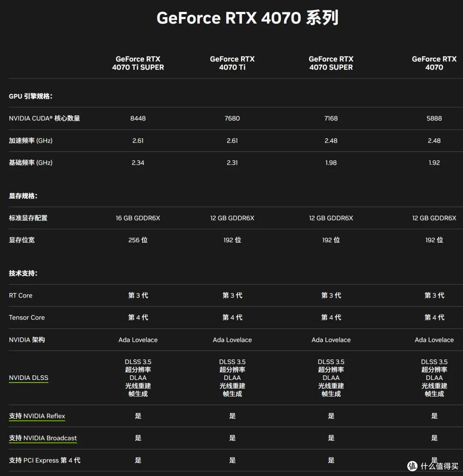This screenshot has height=476, width=463.
Task: Click the base clock value 1.98
Action: click(x=331, y=163)
